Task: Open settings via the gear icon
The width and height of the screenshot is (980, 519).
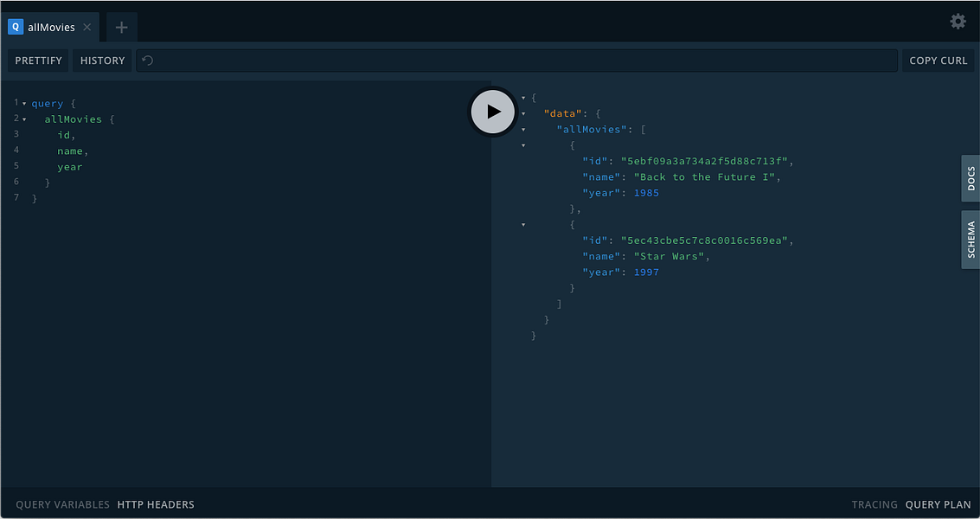Action: pos(958,22)
